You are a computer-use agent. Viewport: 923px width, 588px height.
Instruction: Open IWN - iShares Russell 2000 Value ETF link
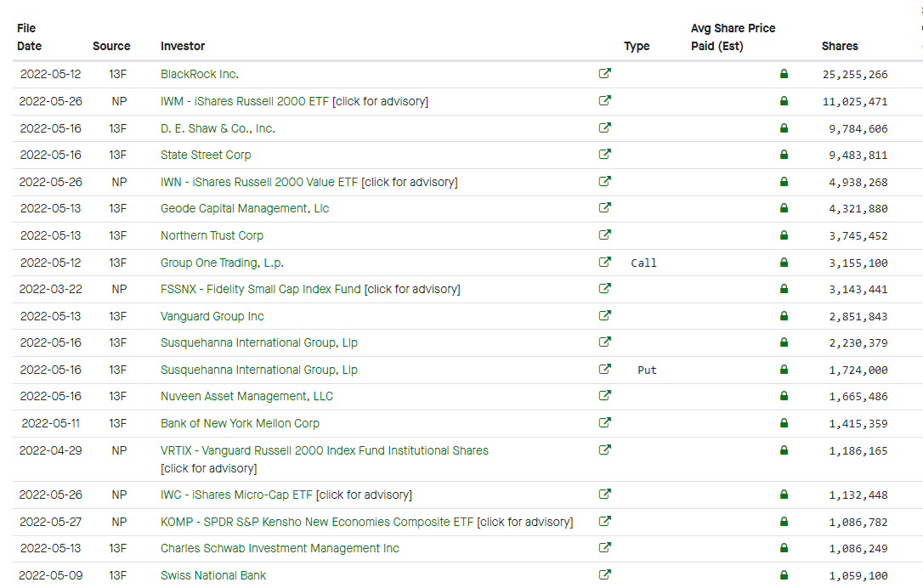[x=259, y=182]
